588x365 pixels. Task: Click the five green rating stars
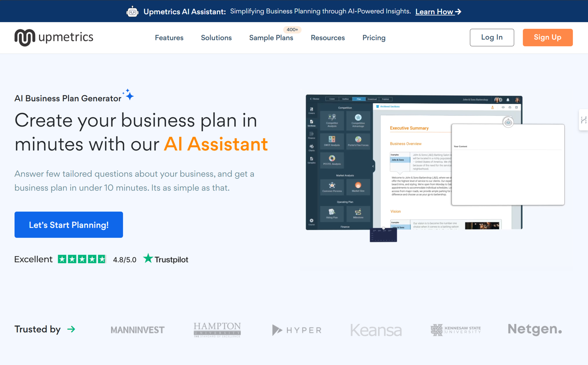coord(82,259)
